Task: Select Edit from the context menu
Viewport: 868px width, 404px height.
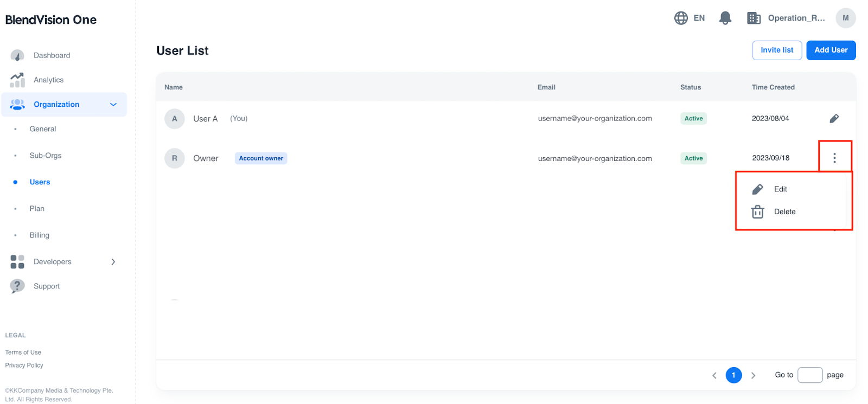Action: [780, 189]
